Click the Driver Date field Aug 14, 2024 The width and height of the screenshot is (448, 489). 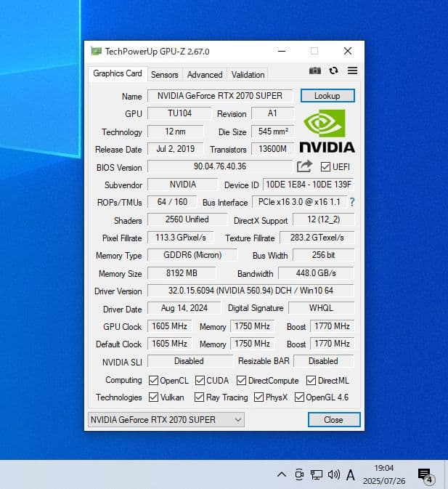[x=184, y=308]
